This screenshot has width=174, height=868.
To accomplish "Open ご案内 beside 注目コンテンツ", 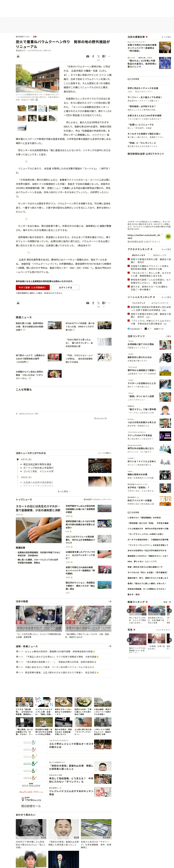I will pyautogui.click(x=168, y=336).
